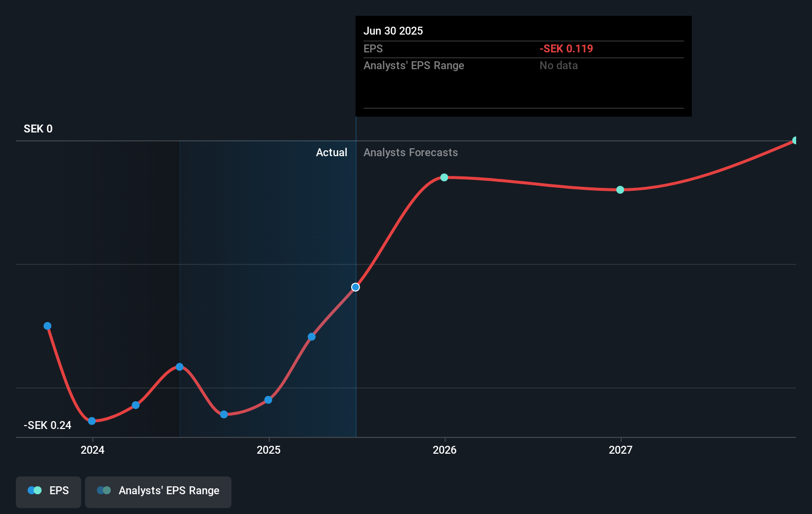The image size is (812, 514).
Task: Open the Analysts' EPS Range row in tooltip
Action: (414, 65)
